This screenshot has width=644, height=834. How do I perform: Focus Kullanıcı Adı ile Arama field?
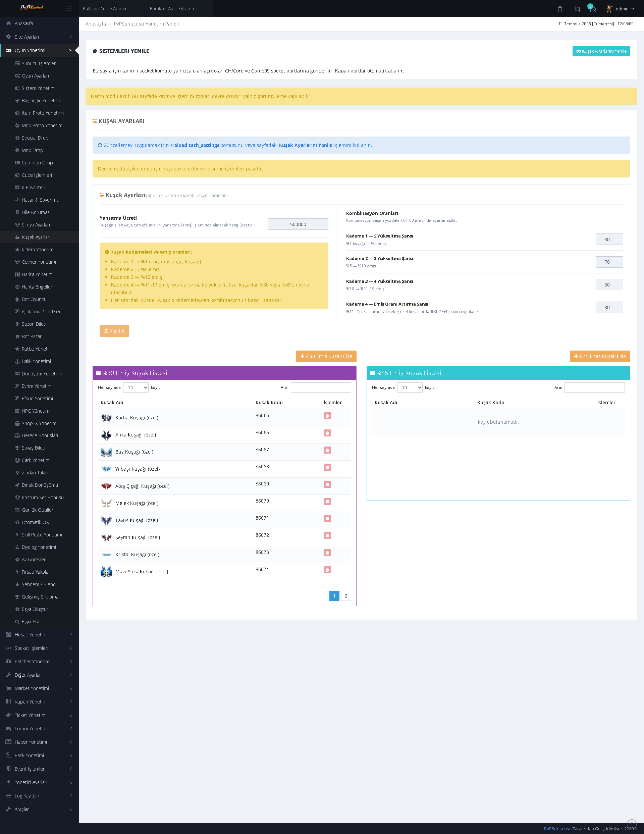pyautogui.click(x=112, y=8)
